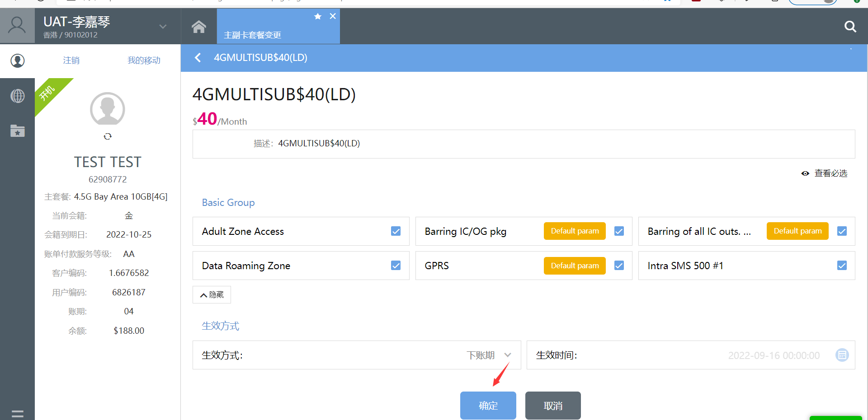Screen dimensions: 868x420
Task: Click the customer name TEST TEST
Action: (108, 162)
